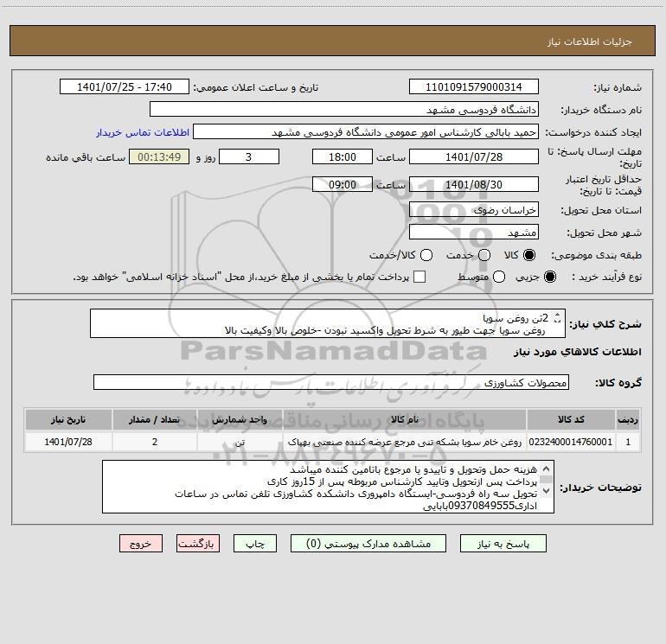Viewport: 666px width, 644px height.
Task: Click the کد کالا column header
Action: click(571, 419)
